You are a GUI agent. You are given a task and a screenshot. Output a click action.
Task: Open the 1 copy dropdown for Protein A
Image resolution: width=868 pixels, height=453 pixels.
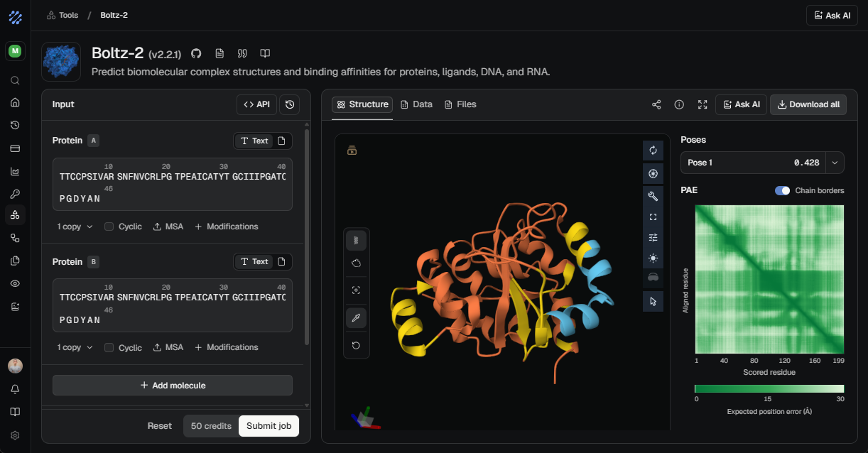[75, 226]
